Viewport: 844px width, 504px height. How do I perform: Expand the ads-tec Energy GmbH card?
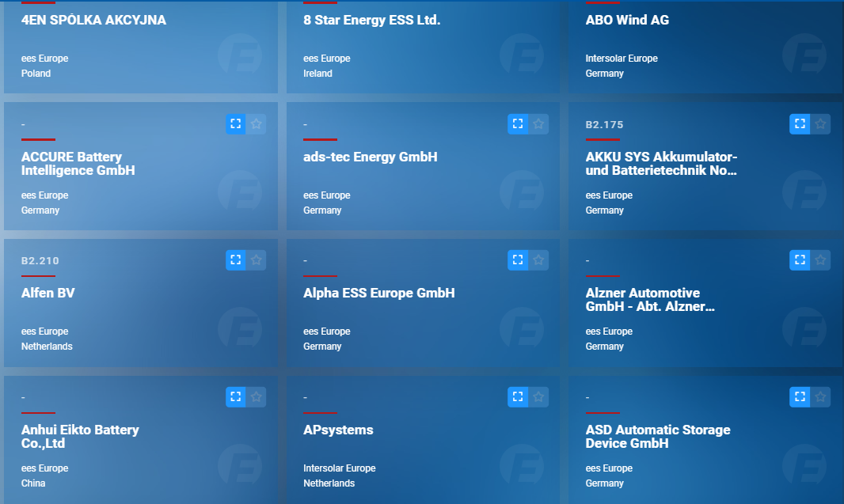(x=518, y=123)
